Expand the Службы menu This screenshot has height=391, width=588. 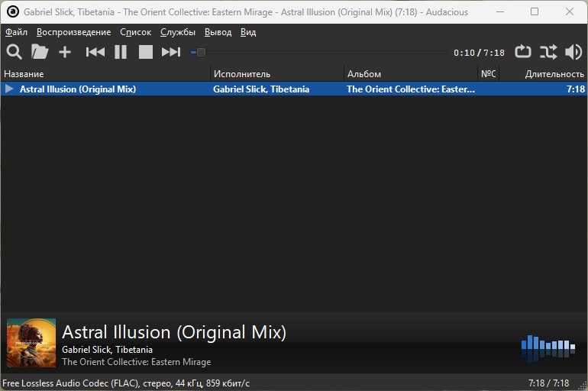click(178, 32)
